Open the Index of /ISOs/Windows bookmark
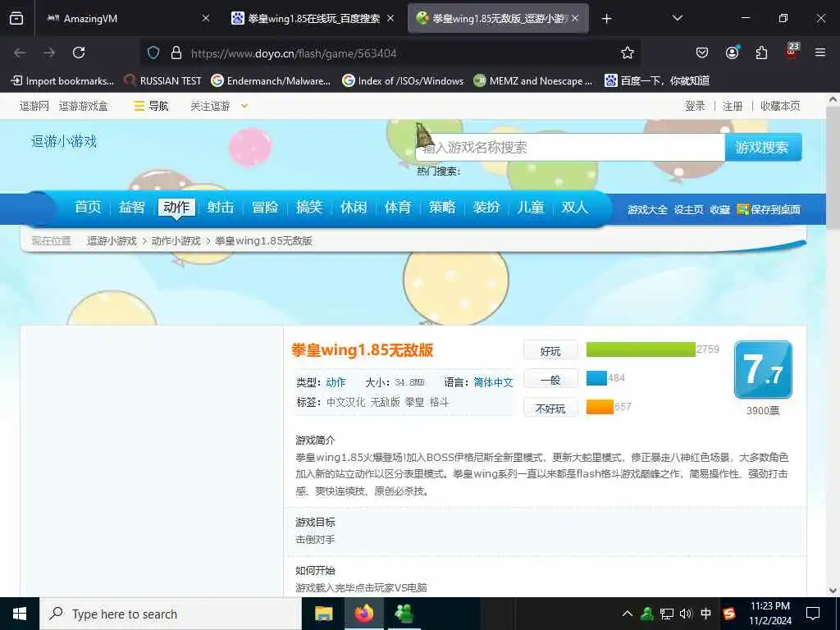Screen dimensions: 840x630 pos(403,81)
